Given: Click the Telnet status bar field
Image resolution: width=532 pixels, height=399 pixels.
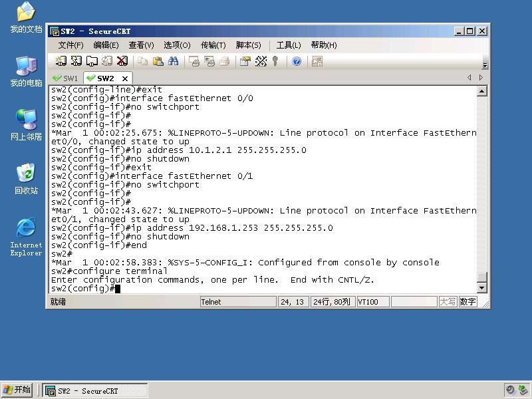Looking at the screenshot, I should pos(238,302).
